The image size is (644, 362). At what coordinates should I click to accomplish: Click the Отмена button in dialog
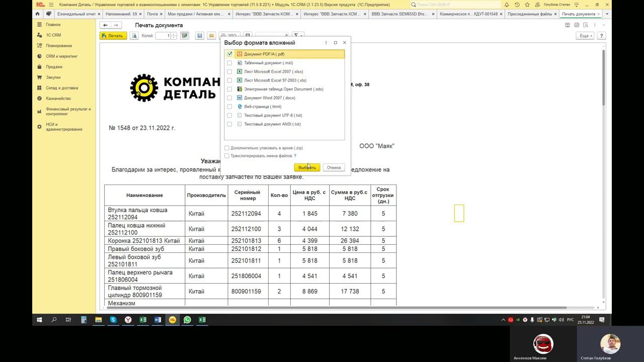[334, 167]
